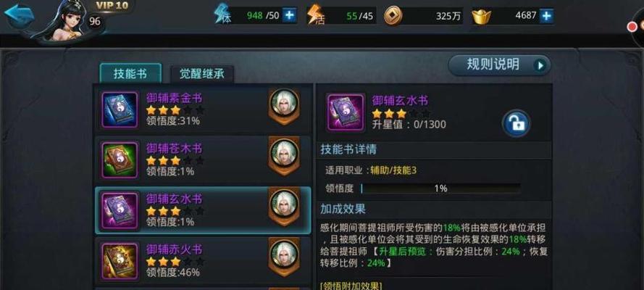
Task: Click the lightning energy icon next to 55/45
Action: (x=314, y=15)
